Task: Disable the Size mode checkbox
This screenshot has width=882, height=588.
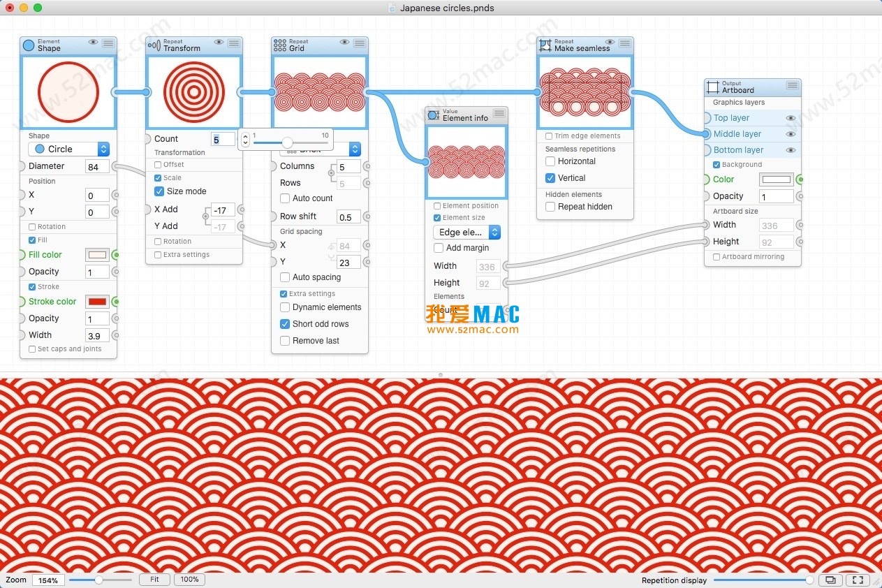Action: coord(159,191)
